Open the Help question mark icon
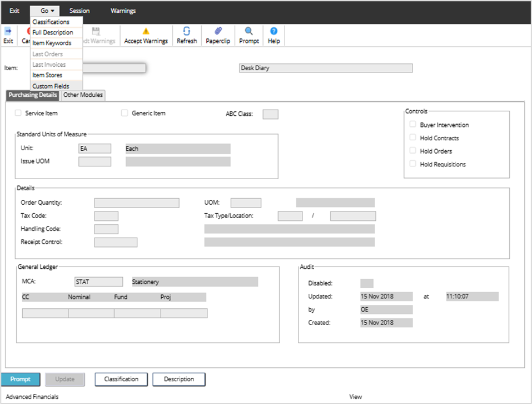532x404 pixels. coord(274,32)
